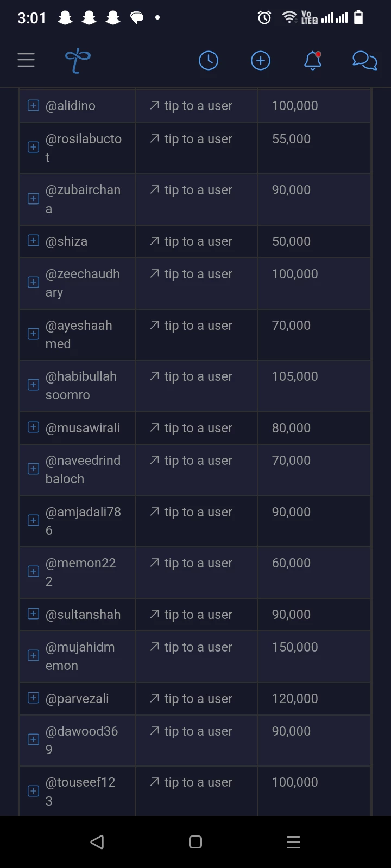Screen dimensions: 391x868
Task: Tap the app logo icon
Action: point(78,60)
